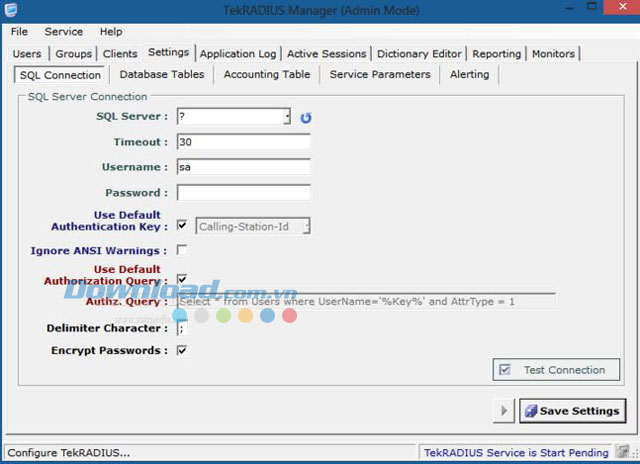
Task: Open the Service menu
Action: [x=64, y=31]
